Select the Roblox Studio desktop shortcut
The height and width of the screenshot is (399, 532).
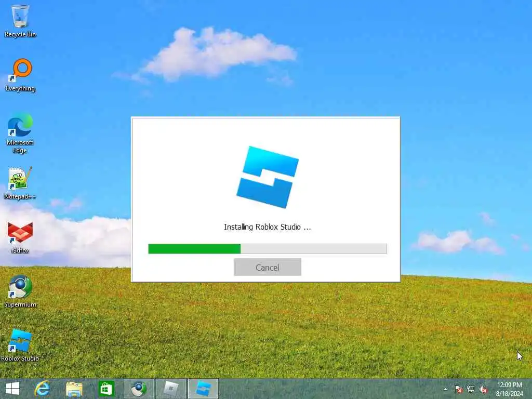pyautogui.click(x=20, y=345)
